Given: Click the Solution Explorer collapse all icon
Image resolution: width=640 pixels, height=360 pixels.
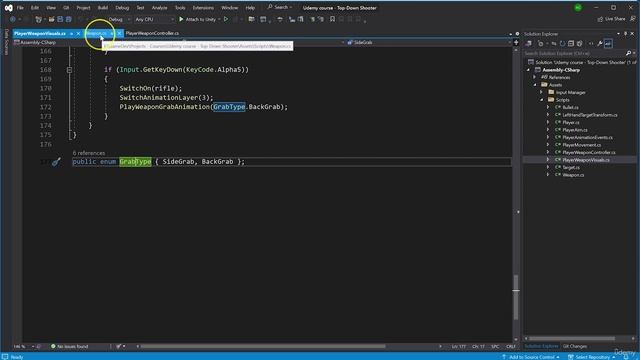Looking at the screenshot, I should (x=571, y=44).
